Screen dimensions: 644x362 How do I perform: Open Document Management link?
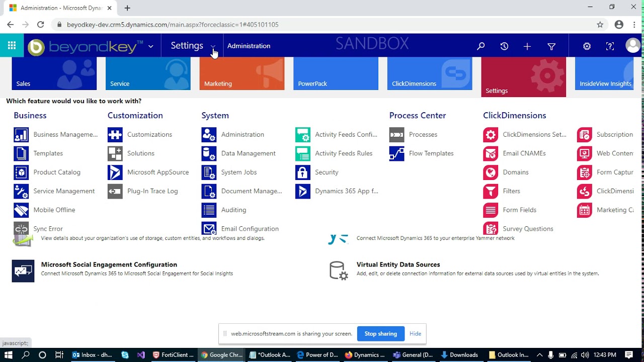coord(252,191)
